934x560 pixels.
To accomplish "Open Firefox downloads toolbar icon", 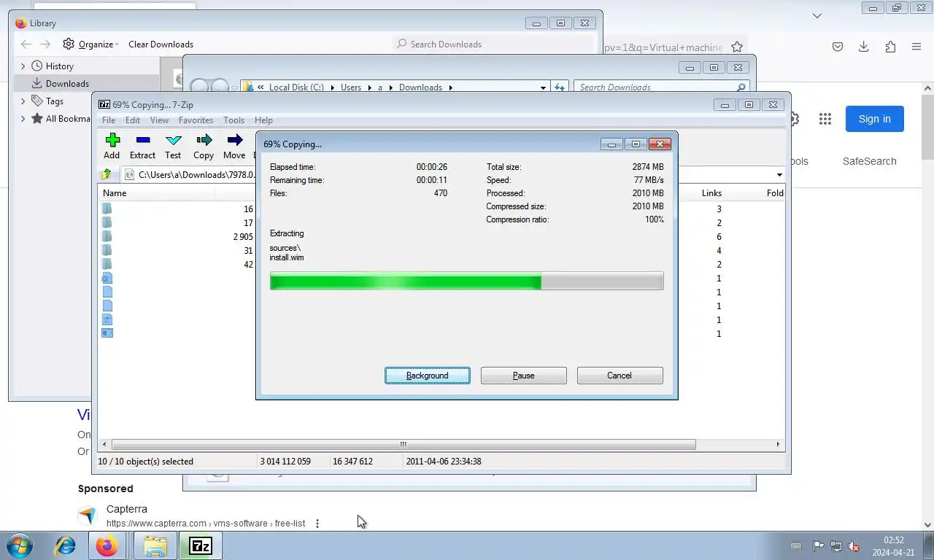I will 864,47.
